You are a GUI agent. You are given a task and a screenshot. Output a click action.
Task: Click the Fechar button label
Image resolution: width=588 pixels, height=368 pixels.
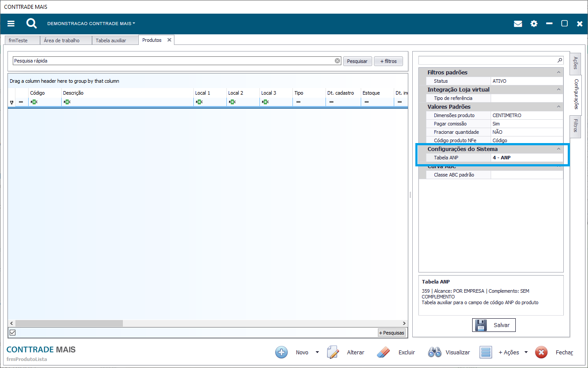tap(564, 353)
